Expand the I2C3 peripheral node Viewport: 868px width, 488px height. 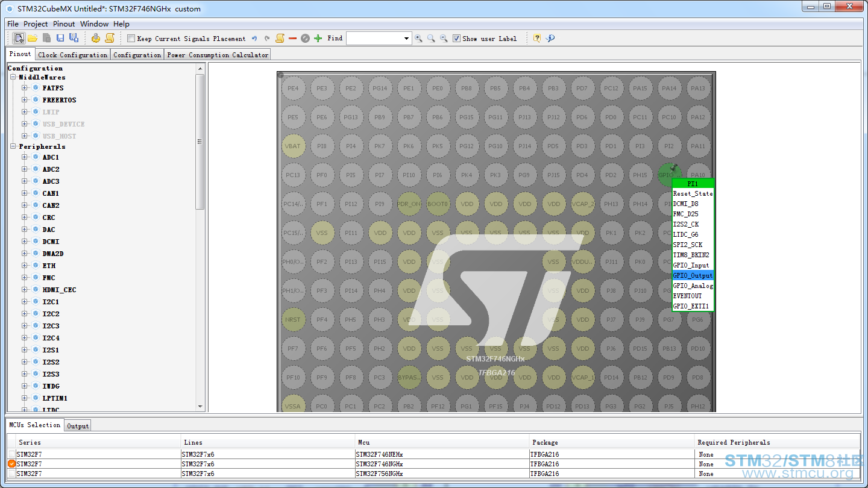point(25,326)
